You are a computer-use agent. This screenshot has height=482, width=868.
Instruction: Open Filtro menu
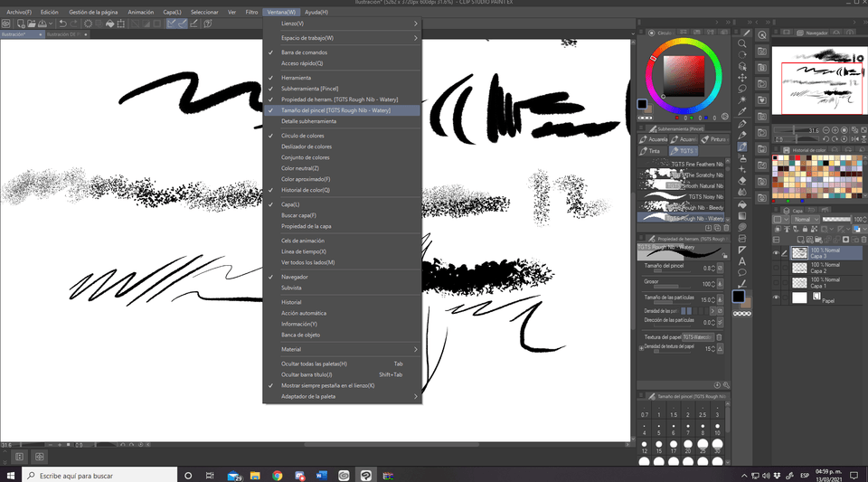coord(252,12)
